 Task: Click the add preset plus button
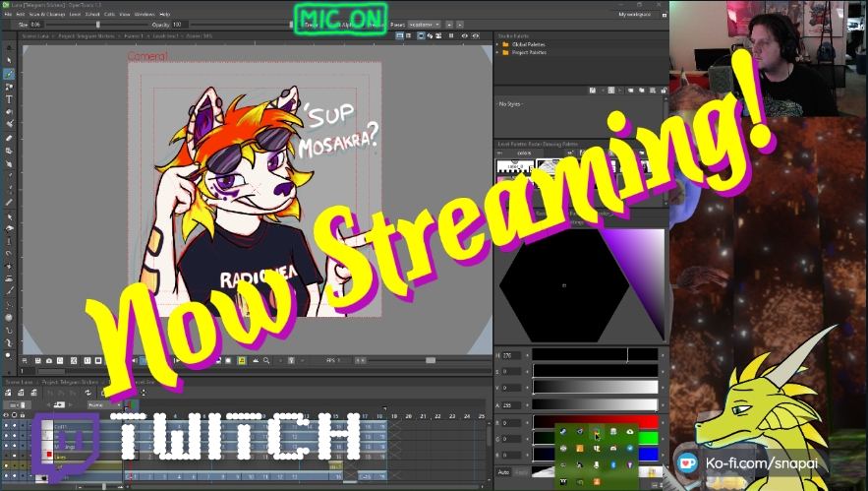point(449,25)
